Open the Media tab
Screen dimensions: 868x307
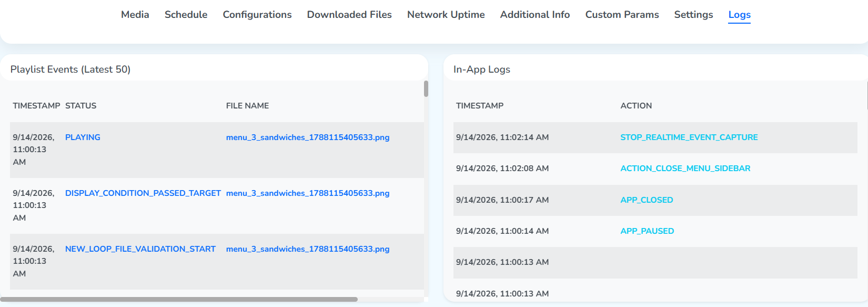point(135,15)
